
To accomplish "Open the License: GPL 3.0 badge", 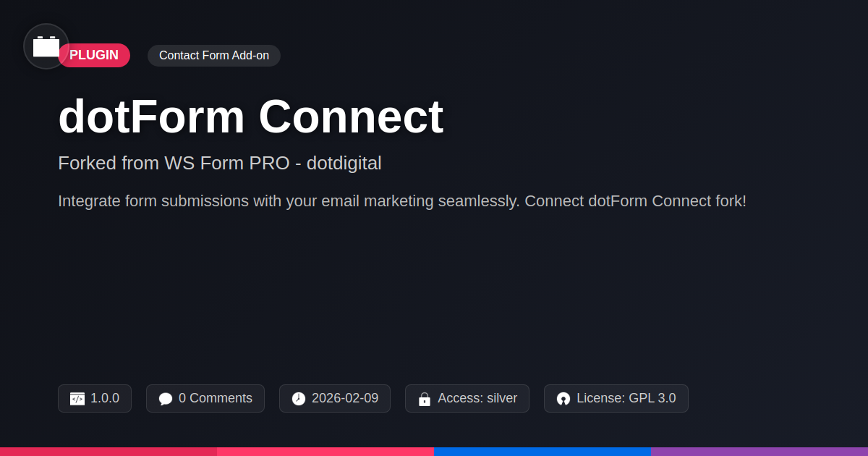I will pos(616,399).
